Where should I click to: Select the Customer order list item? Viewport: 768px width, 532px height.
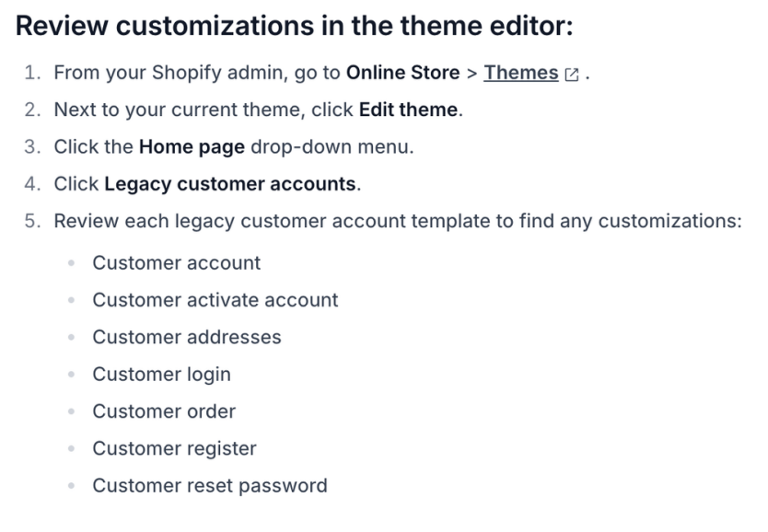[x=164, y=411]
